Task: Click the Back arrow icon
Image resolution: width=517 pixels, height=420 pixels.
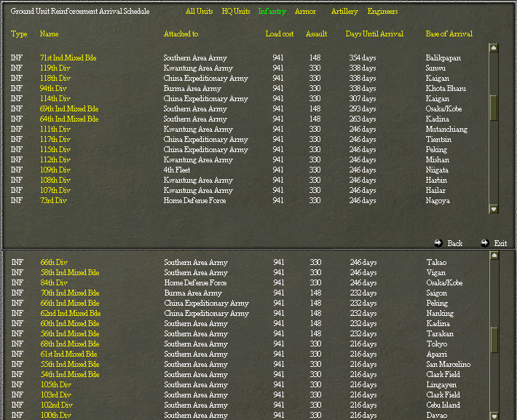Action: coord(438,243)
